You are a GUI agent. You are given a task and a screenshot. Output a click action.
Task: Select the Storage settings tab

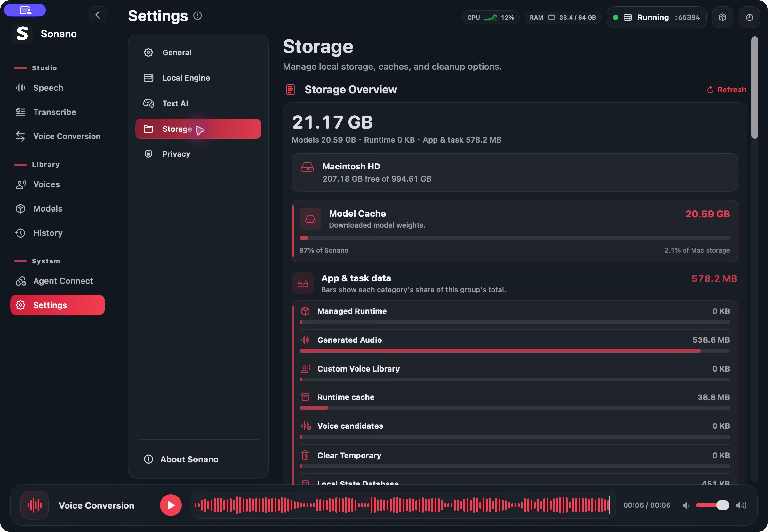(x=198, y=129)
